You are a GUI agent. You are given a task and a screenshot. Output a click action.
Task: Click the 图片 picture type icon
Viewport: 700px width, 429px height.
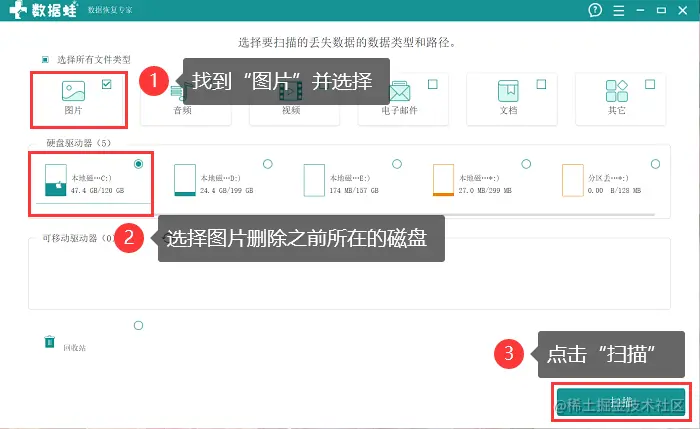73,91
